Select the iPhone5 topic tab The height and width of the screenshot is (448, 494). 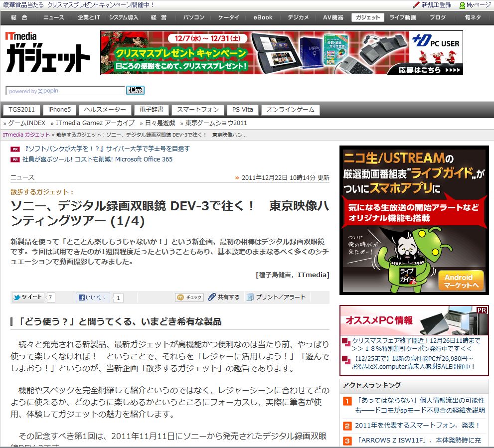(x=59, y=110)
